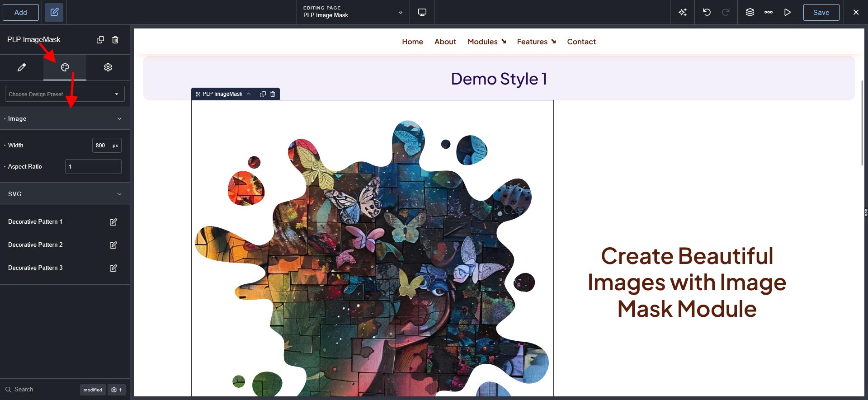Change the Width px unit
Image resolution: width=868 pixels, height=400 pixels.
pyautogui.click(x=115, y=145)
